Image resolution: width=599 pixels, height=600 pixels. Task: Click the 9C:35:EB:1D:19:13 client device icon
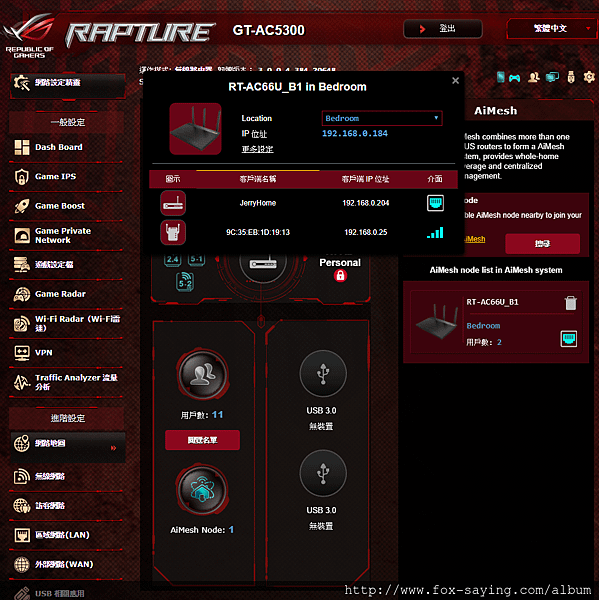pos(173,232)
